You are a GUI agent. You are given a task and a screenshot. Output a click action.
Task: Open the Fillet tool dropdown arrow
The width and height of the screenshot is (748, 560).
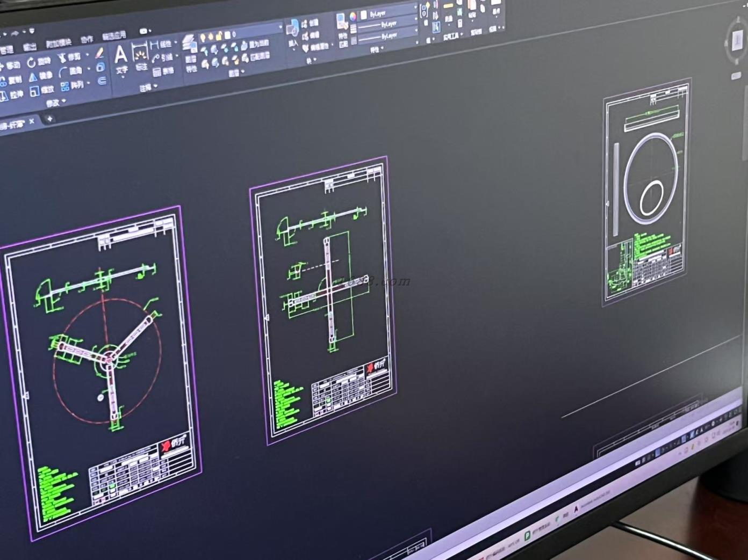coord(89,69)
